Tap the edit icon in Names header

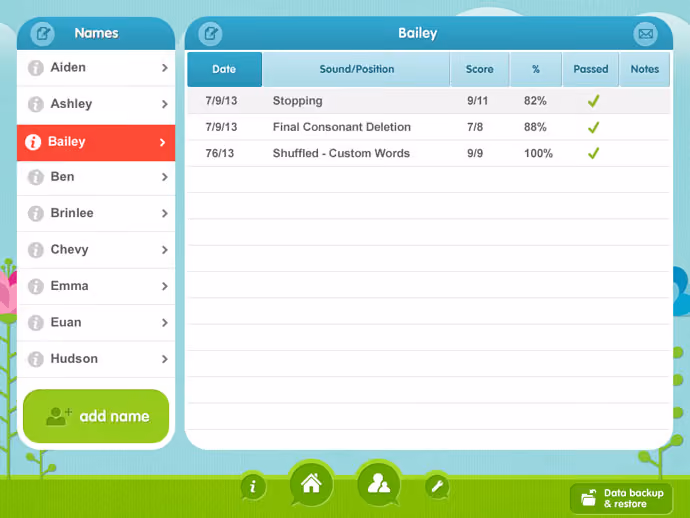[x=42, y=33]
